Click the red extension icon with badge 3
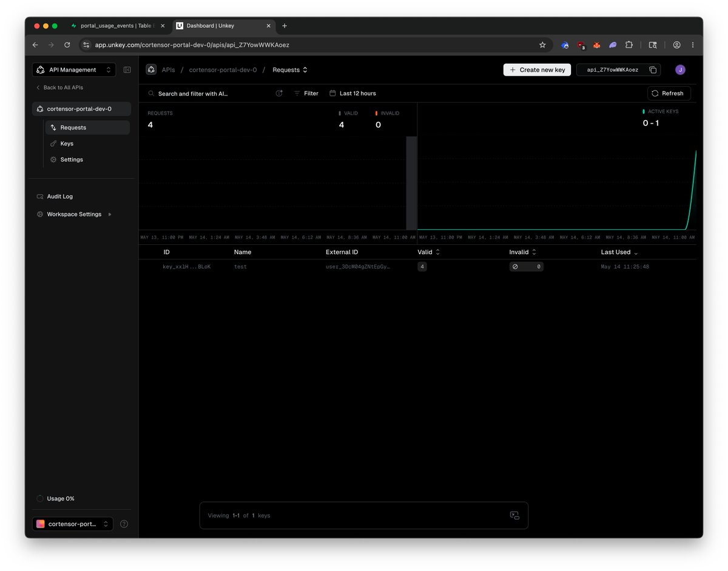 click(x=581, y=45)
